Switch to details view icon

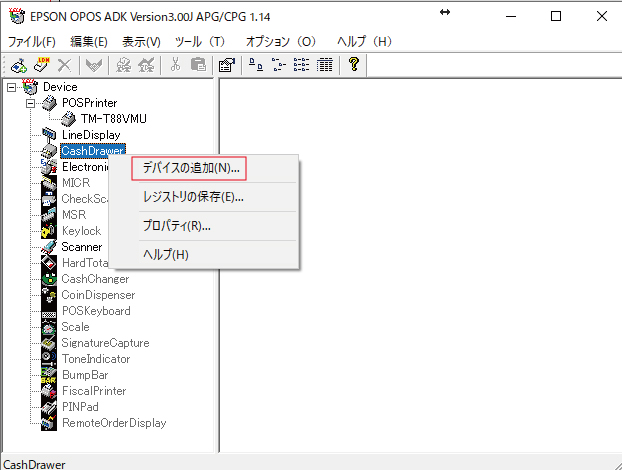click(x=324, y=65)
